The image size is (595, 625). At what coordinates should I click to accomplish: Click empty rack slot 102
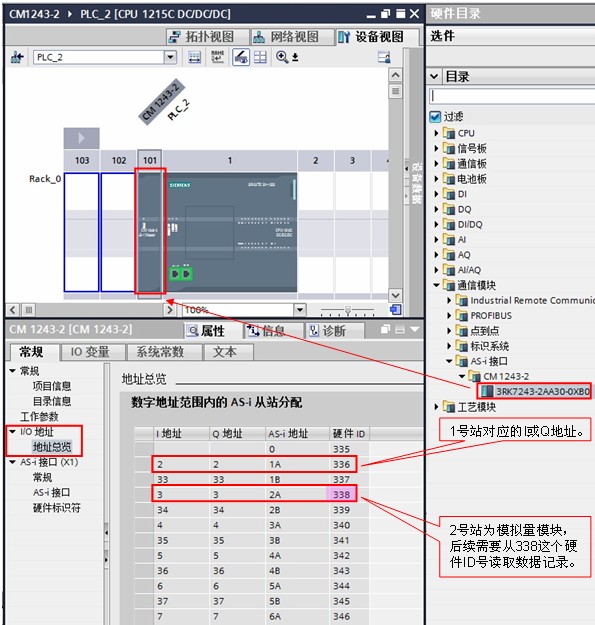coord(118,232)
